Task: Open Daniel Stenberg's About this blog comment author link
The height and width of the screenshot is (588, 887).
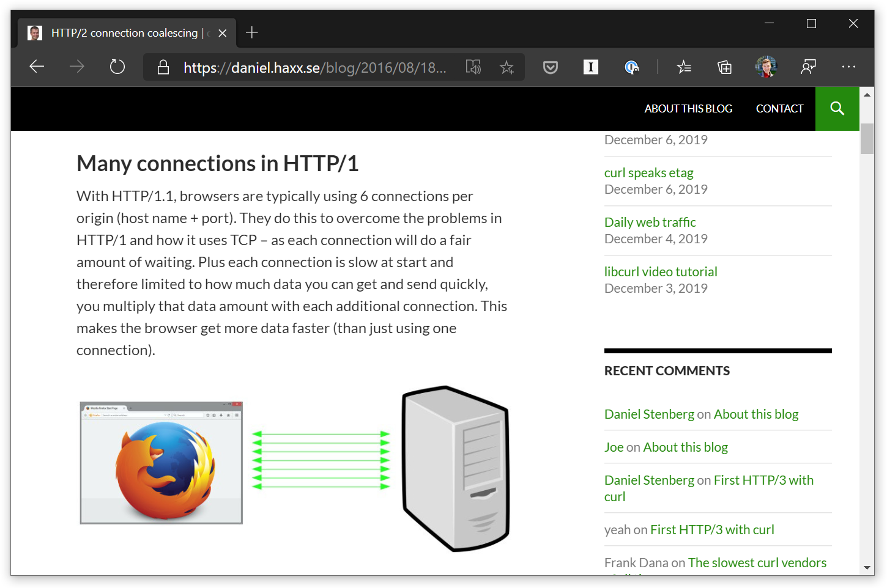Action: point(649,414)
